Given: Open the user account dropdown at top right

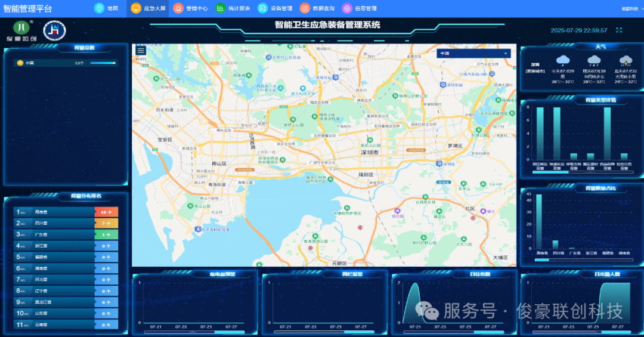Looking at the screenshot, I should [632, 8].
